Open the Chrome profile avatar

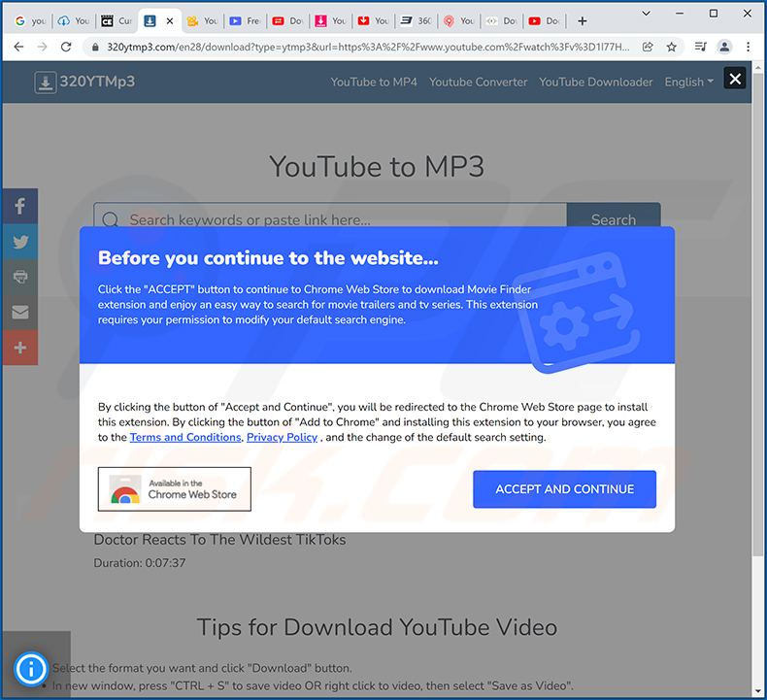[724, 47]
